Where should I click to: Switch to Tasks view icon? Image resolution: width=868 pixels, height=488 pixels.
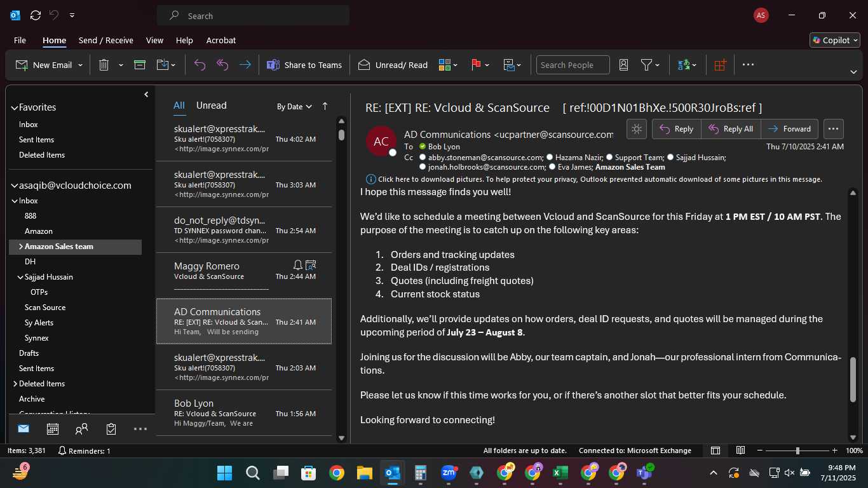tap(111, 429)
